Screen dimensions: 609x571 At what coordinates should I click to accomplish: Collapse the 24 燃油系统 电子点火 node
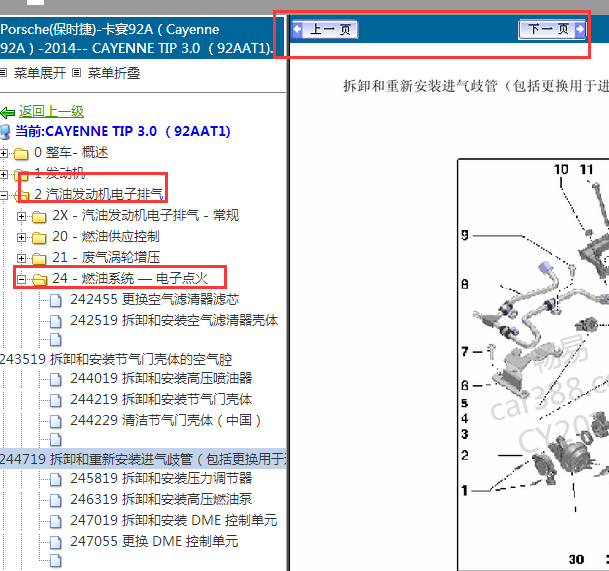(x=22, y=279)
